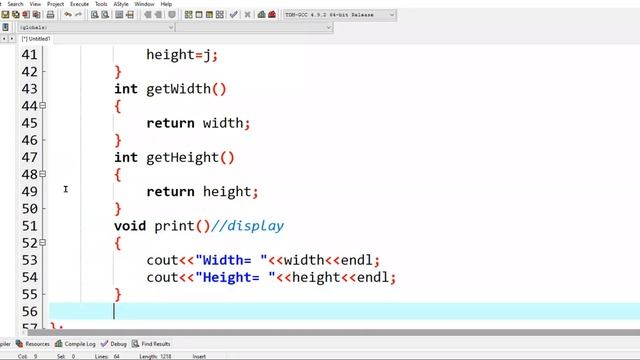Switch to the Find Results bottom tab

click(x=151, y=344)
